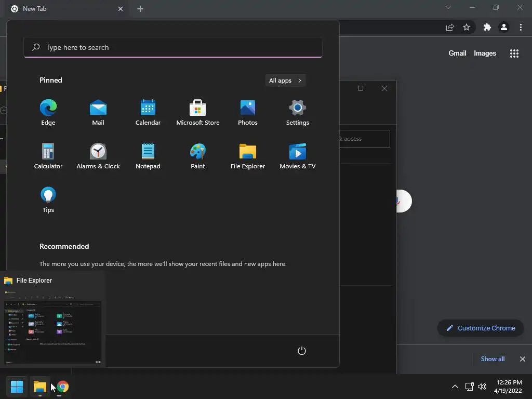532x399 pixels.
Task: Close the New Tab tab
Action: [121, 9]
